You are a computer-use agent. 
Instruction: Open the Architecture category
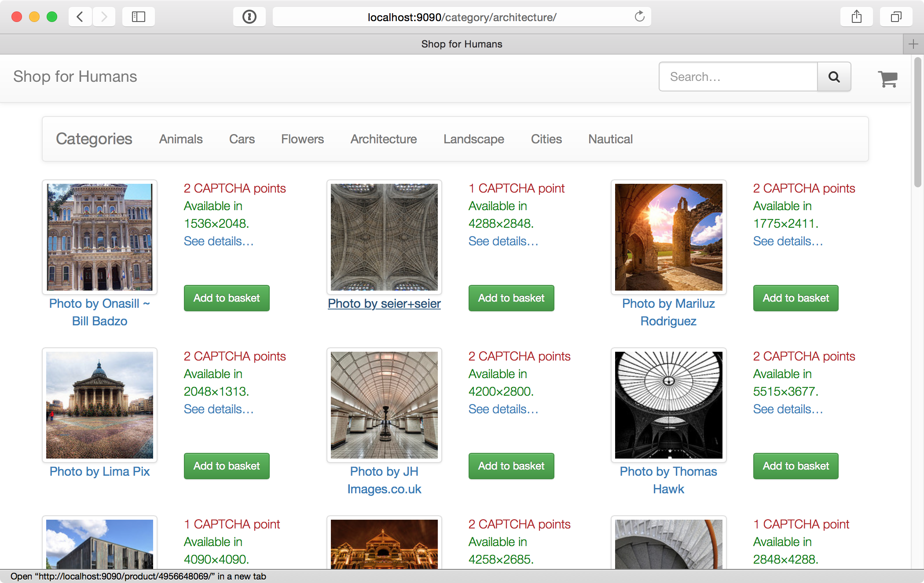point(384,139)
